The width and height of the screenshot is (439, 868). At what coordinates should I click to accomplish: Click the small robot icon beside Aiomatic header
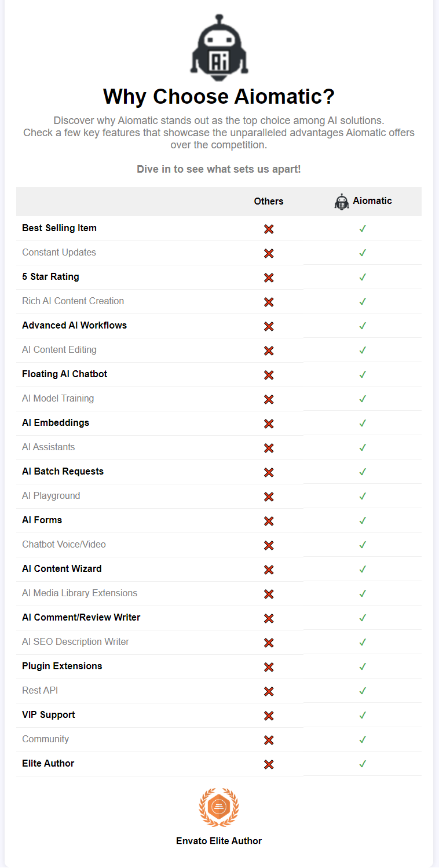342,202
